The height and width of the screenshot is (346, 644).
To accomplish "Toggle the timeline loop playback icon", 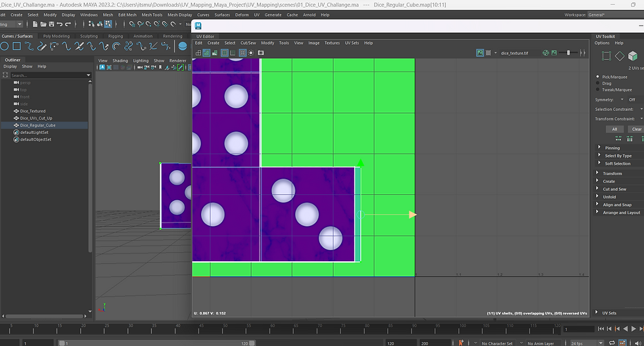I will click(x=612, y=343).
